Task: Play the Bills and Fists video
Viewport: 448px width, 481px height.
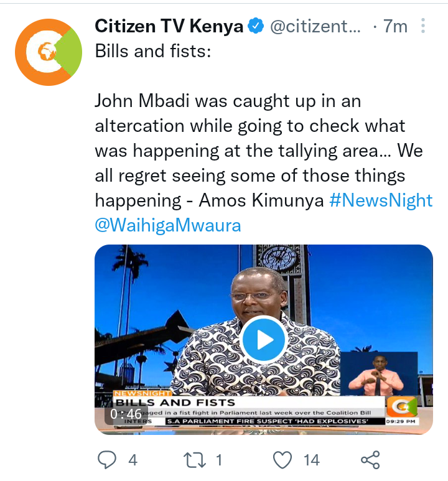Action: click(264, 340)
